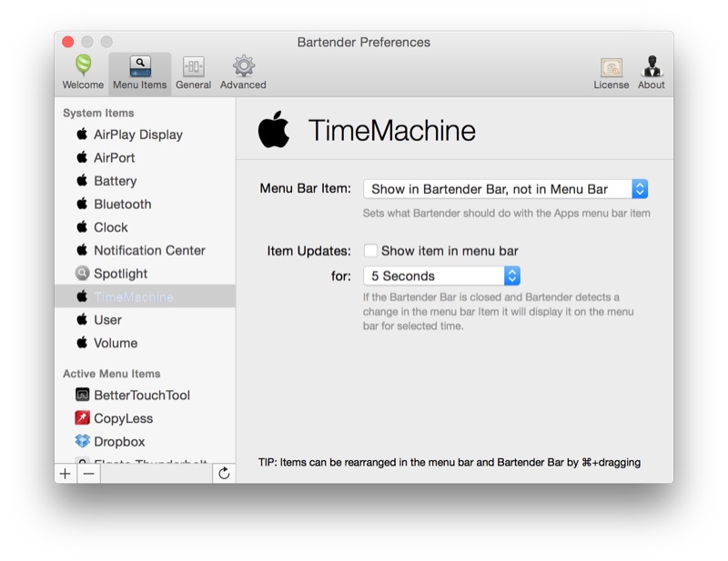The image size is (728, 561).
Task: Click the dragging TIP text at bottom
Action: pyautogui.click(x=450, y=462)
